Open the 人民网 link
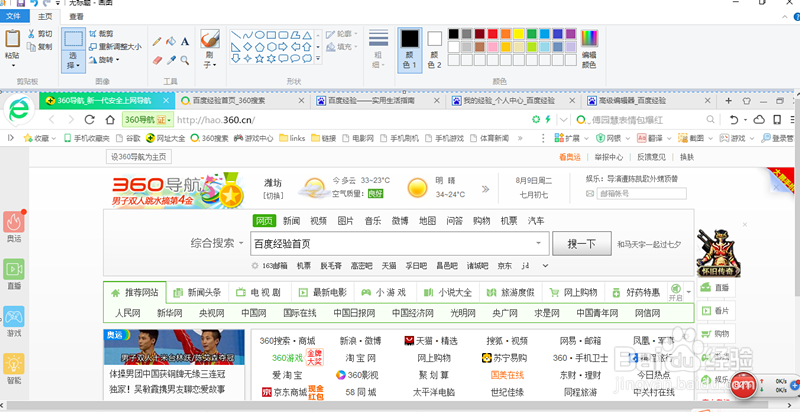 tap(128, 313)
